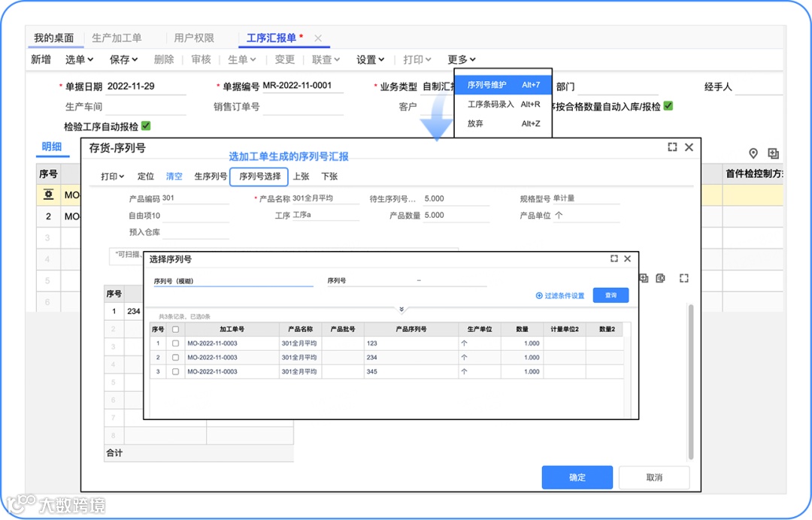The height and width of the screenshot is (520, 812).
Task: Click the 生产车间 input field
Action: (146, 107)
